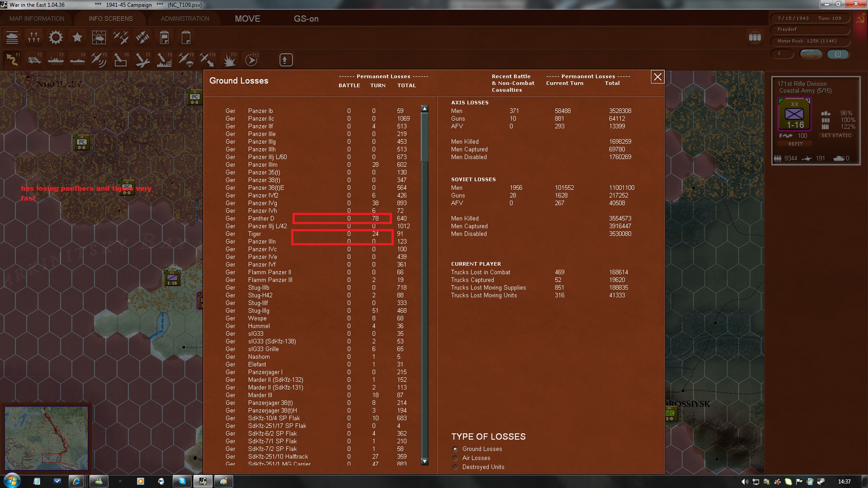
Task: Open Internet Explorer from taskbar
Action: point(76,481)
